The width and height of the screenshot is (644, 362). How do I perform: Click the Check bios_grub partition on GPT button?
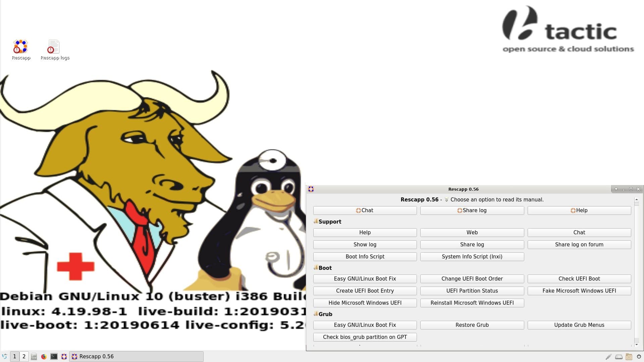click(365, 337)
